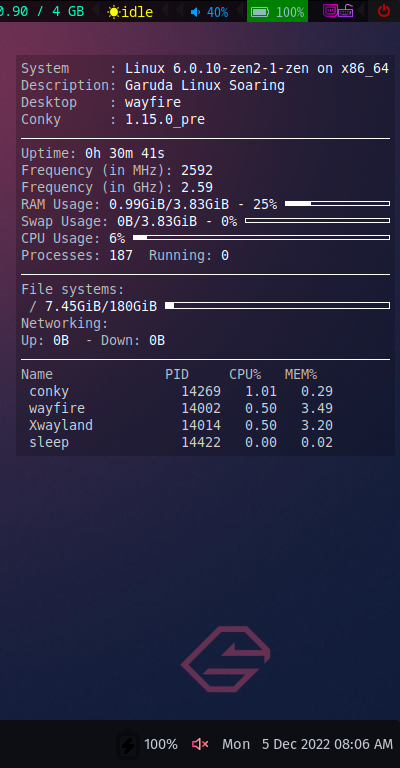Image resolution: width=400 pixels, height=768 pixels.
Task: Click the Processes count 187
Action: pos(121,256)
